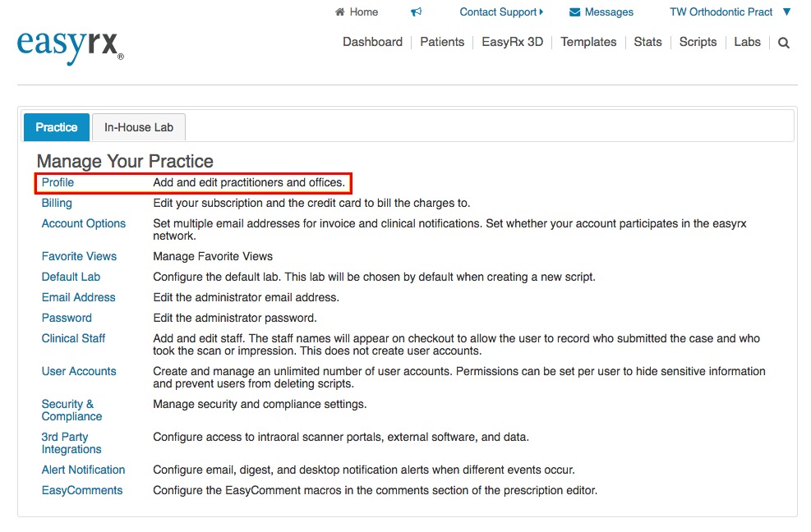The height and width of the screenshot is (532, 811).
Task: Open the Profile link
Action: [x=58, y=182]
